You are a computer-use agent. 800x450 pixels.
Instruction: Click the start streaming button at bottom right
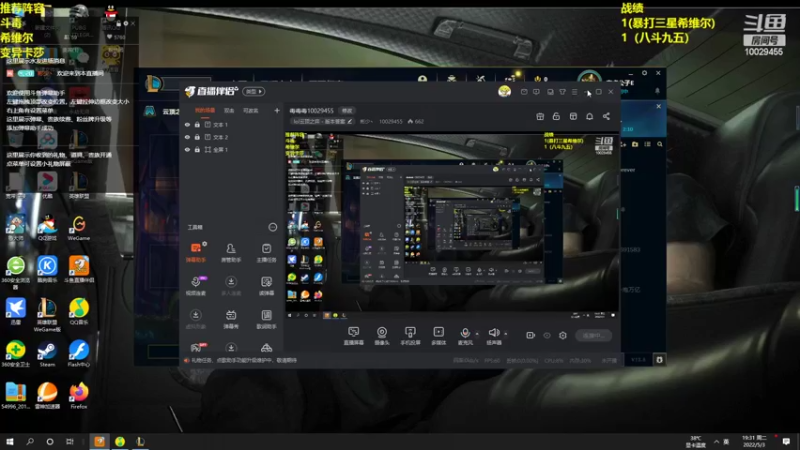[593, 335]
